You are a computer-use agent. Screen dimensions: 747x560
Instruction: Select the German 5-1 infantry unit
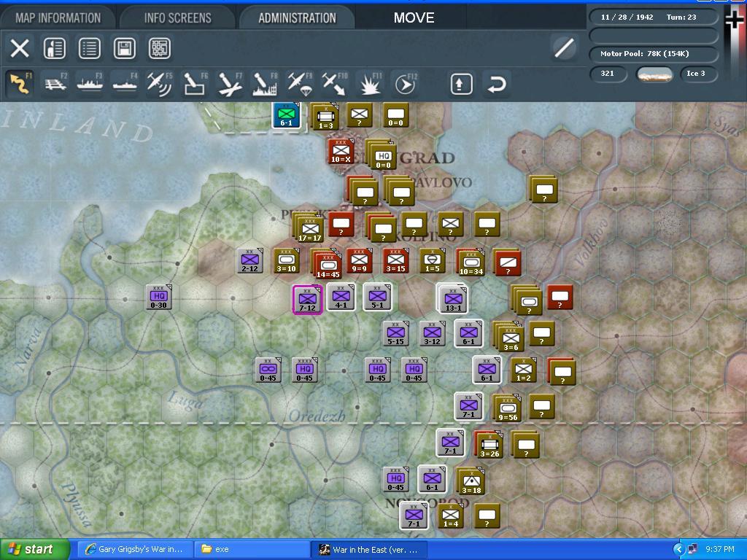click(x=377, y=297)
